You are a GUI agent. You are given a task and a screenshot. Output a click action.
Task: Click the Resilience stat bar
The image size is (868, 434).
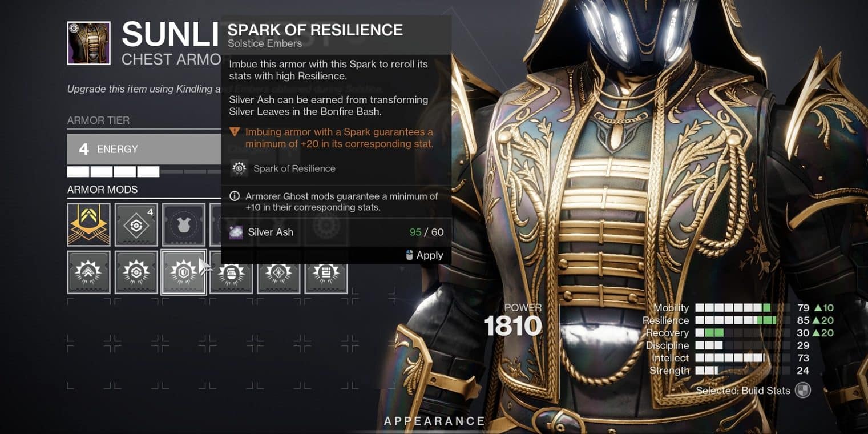coord(742,320)
